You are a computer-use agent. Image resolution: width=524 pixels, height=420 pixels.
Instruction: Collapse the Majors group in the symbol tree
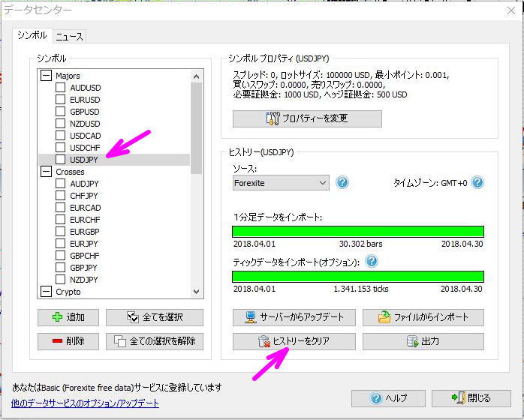46,76
